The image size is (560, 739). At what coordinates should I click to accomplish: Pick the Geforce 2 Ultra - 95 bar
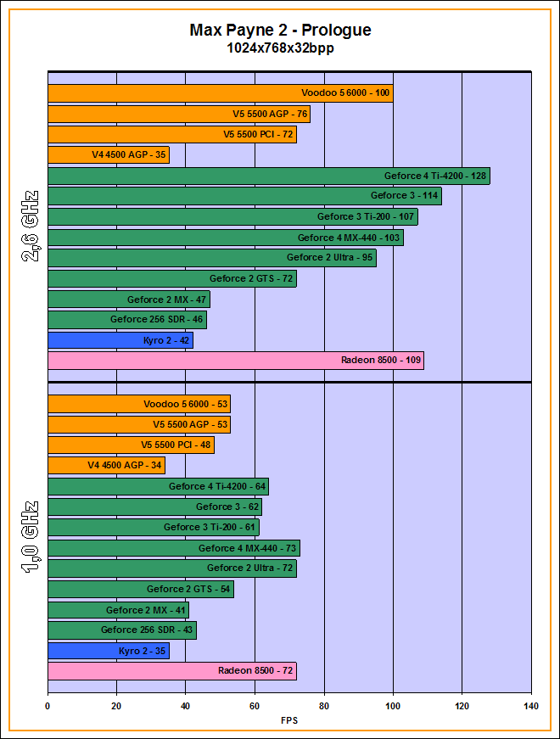click(x=212, y=258)
